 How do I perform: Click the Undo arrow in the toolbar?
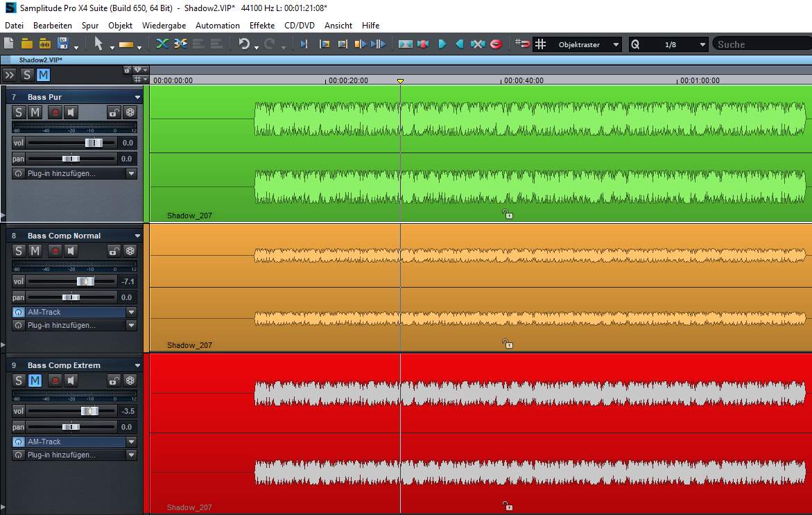(244, 44)
